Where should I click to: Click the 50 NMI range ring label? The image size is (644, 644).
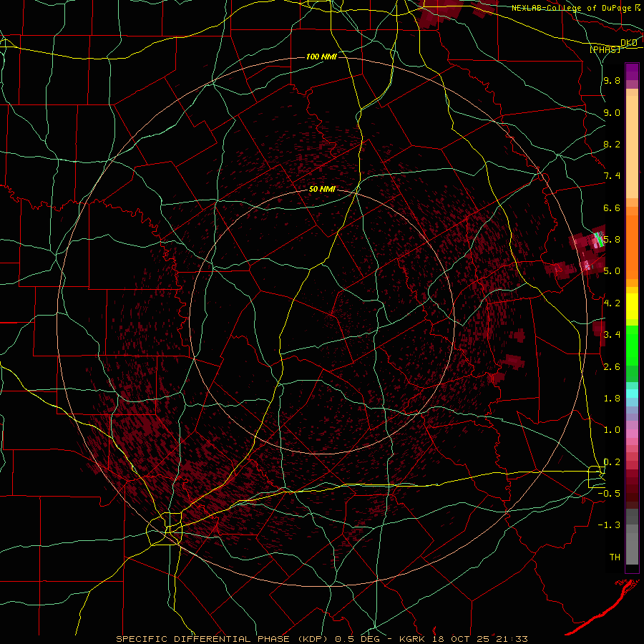point(322,190)
